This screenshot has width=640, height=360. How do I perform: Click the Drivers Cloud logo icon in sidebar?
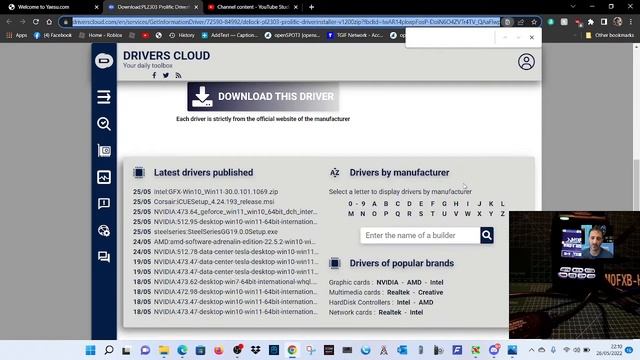[104, 61]
